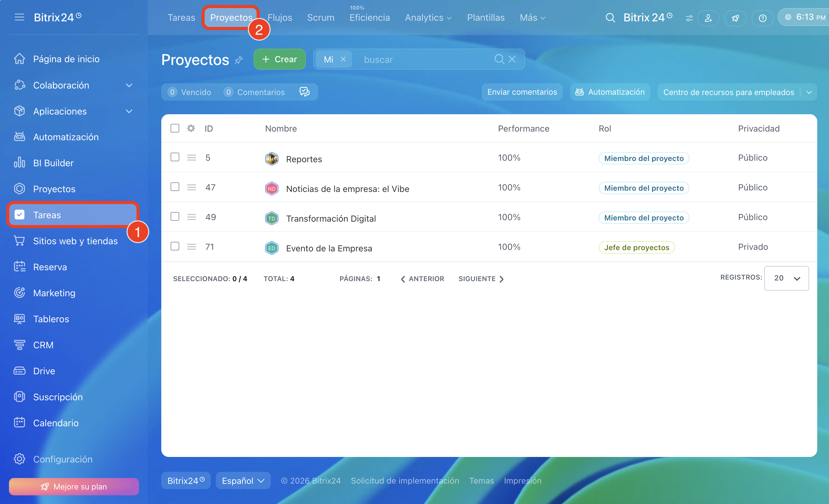Expand the Colaboración sidebar section
The image size is (829, 504).
[x=129, y=85]
